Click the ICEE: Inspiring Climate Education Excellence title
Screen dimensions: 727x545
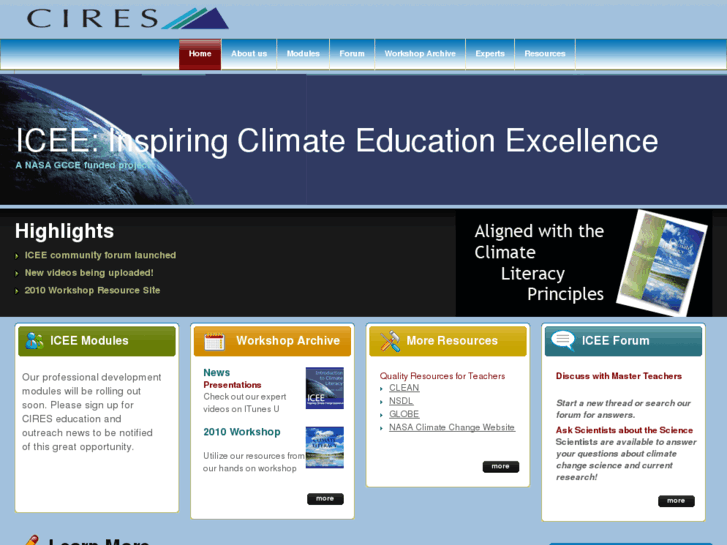tap(337, 141)
